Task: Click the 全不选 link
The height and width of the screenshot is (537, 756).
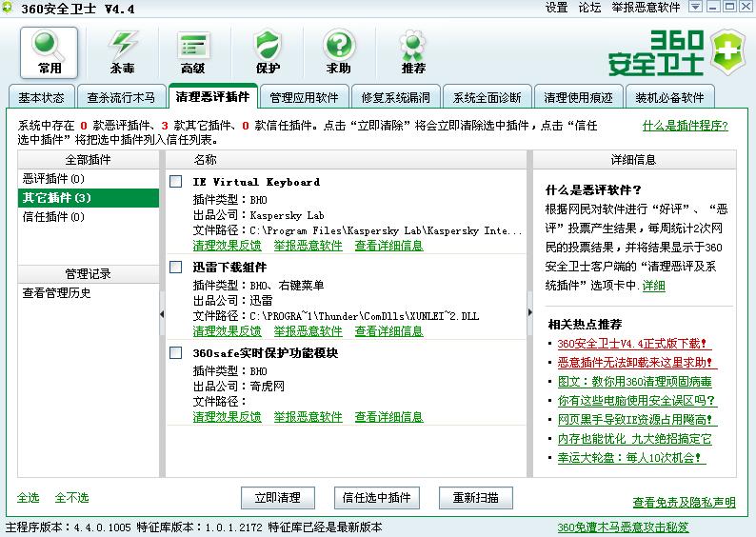Action: pyautogui.click(x=71, y=497)
